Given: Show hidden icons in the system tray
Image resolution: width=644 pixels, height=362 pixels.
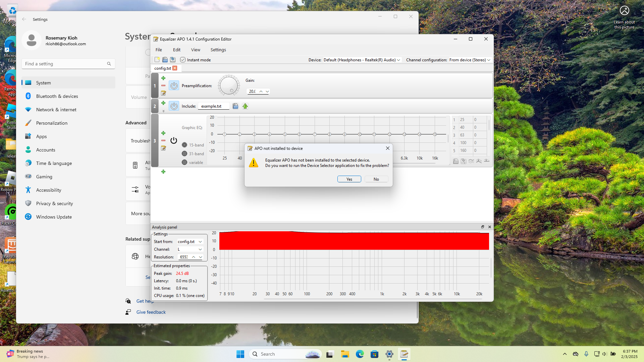Looking at the screenshot, I should coord(565,354).
